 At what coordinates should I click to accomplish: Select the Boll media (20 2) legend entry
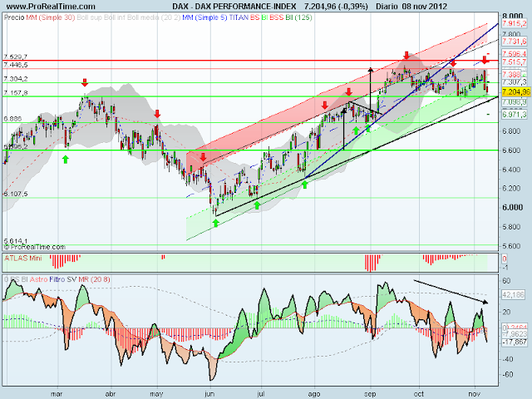click(154, 17)
